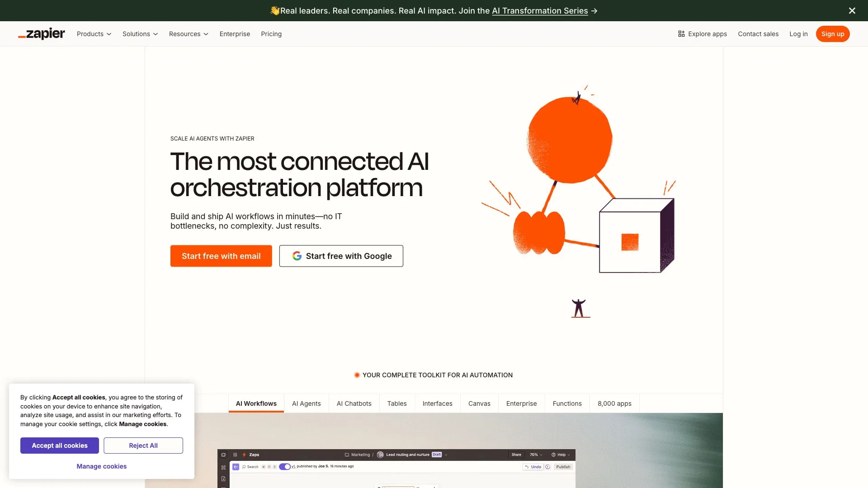Switch to the Interfaces tab

(438, 404)
